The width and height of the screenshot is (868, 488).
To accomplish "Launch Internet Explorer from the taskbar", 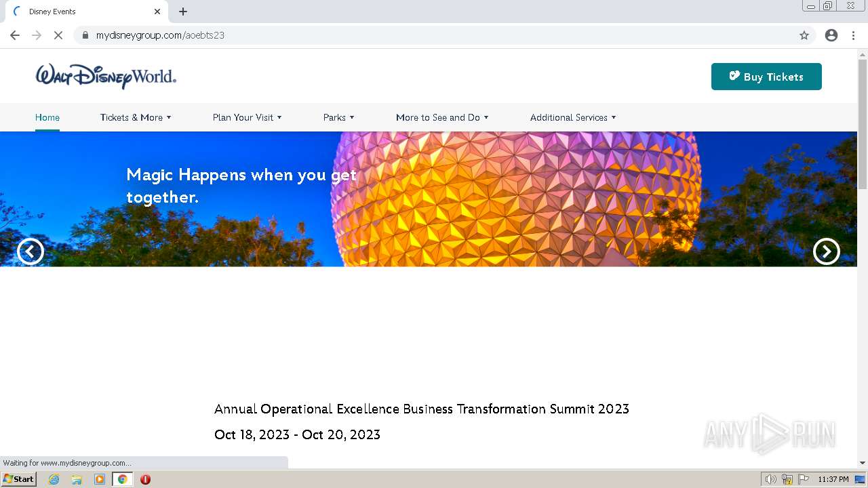I will 54,479.
